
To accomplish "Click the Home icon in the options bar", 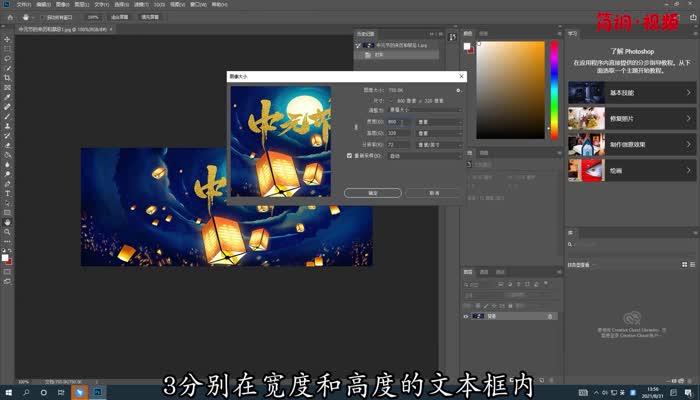I will coord(8,17).
